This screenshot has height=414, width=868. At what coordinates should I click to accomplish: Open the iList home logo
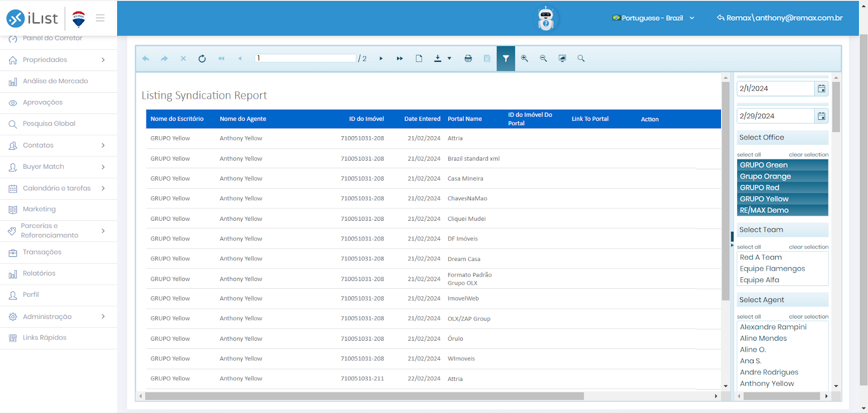[x=32, y=18]
